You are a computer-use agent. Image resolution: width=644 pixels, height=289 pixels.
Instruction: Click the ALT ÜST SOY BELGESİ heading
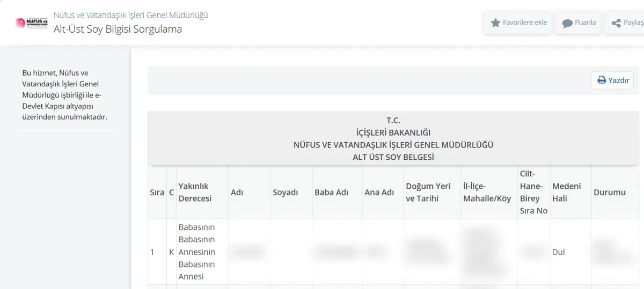coord(393,157)
